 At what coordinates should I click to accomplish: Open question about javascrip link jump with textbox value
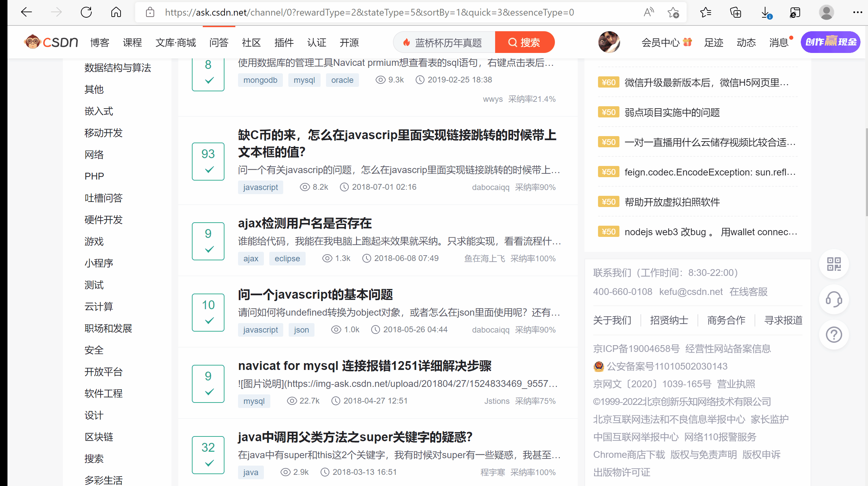tap(397, 143)
